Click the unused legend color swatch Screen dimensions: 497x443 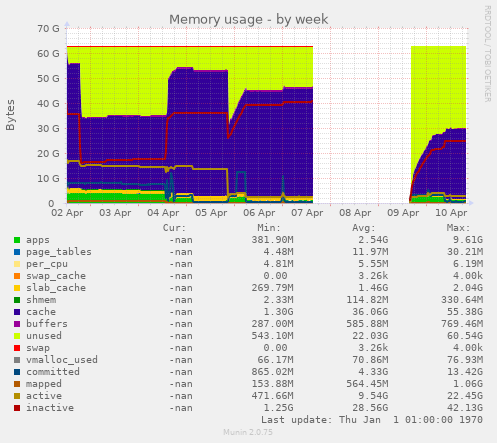pos(17,336)
